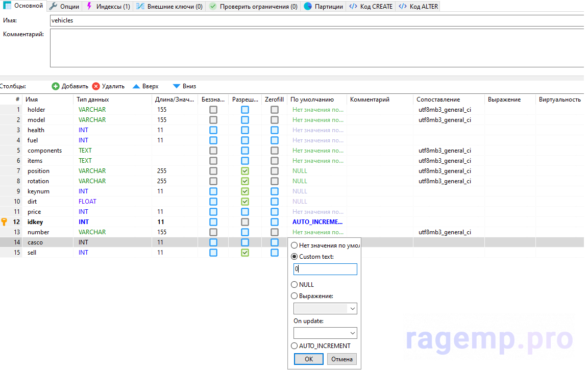Click the Отмена button in popup
588x370 pixels.
tap(341, 359)
